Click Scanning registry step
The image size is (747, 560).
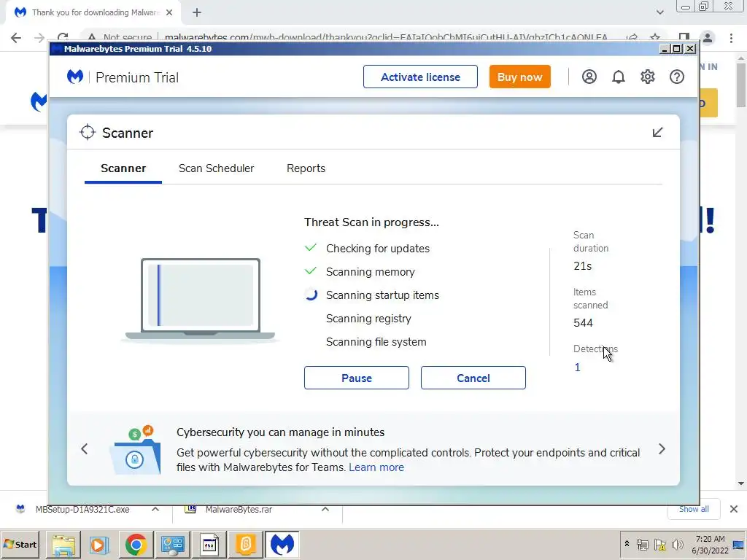368,319
